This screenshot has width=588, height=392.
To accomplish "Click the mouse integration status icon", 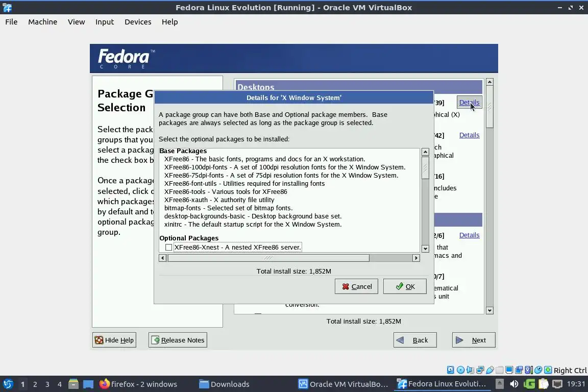I will (538, 370).
